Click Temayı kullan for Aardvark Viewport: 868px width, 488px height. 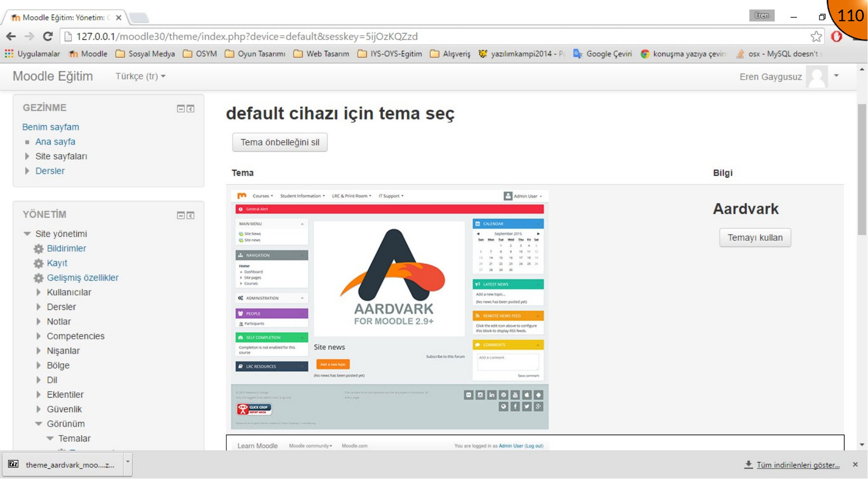pos(755,238)
